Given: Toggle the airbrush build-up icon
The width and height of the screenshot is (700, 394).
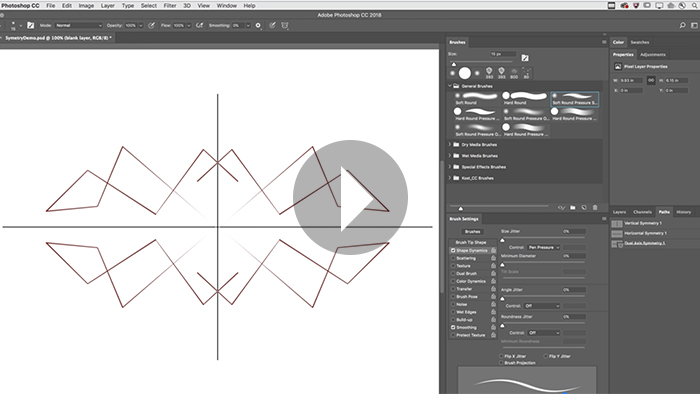Looking at the screenshot, I should tap(200, 25).
